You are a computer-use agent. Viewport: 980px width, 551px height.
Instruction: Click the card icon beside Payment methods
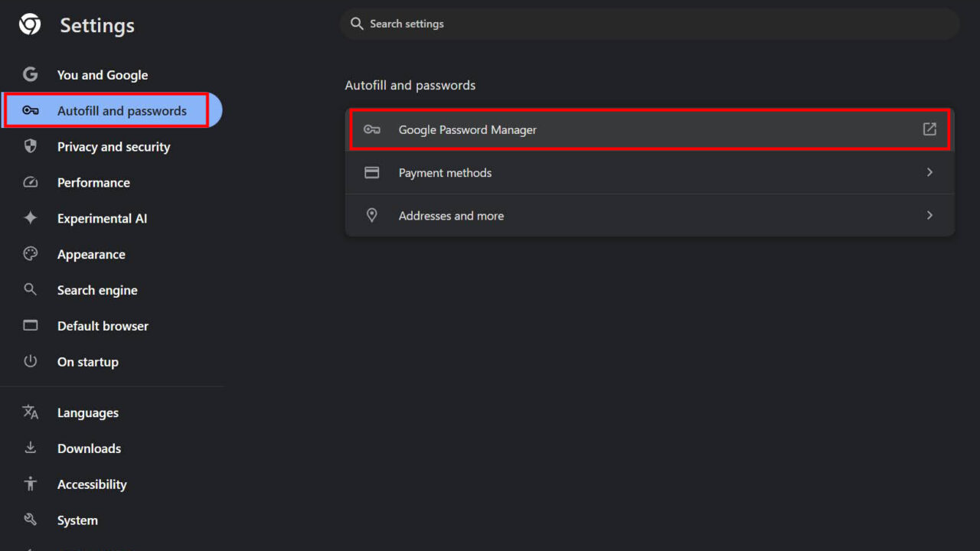tap(372, 172)
